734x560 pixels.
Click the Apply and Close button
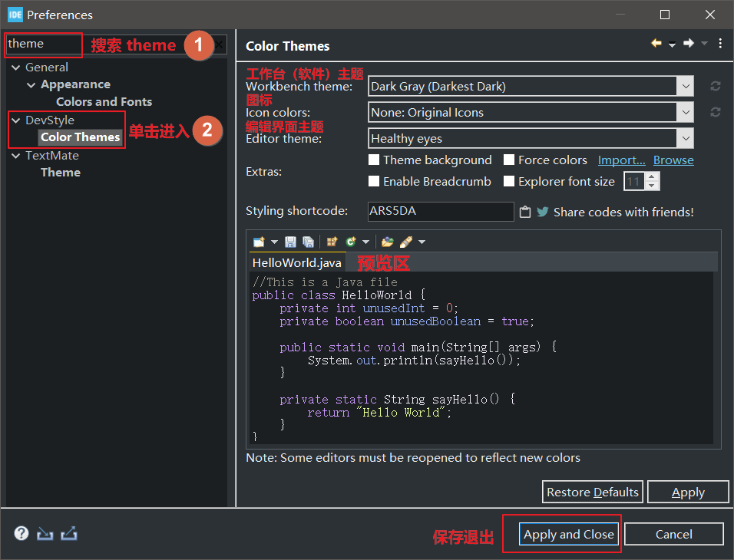[568, 534]
